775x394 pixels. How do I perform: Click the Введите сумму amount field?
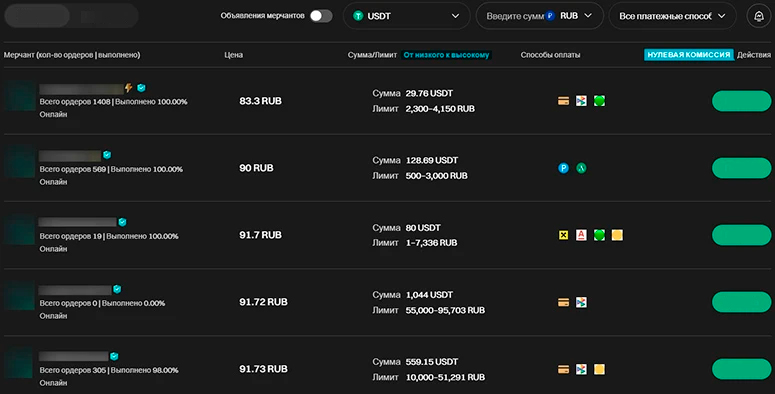[514, 16]
